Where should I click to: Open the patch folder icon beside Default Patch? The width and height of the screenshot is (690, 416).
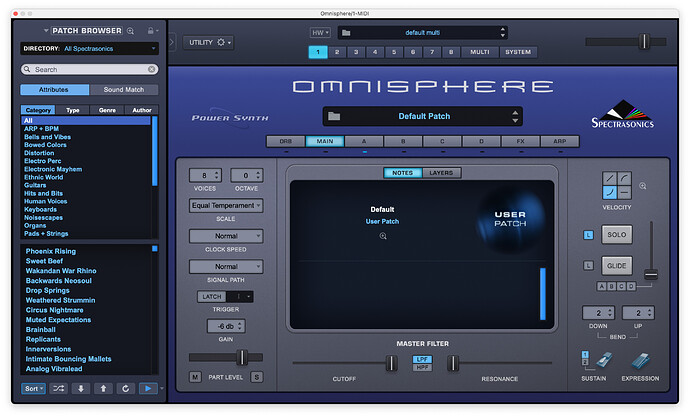click(x=334, y=116)
